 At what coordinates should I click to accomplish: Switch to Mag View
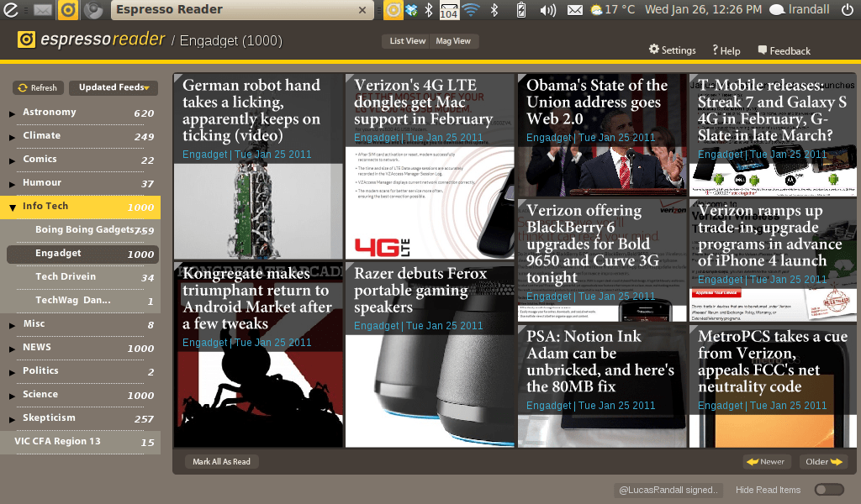click(x=453, y=41)
